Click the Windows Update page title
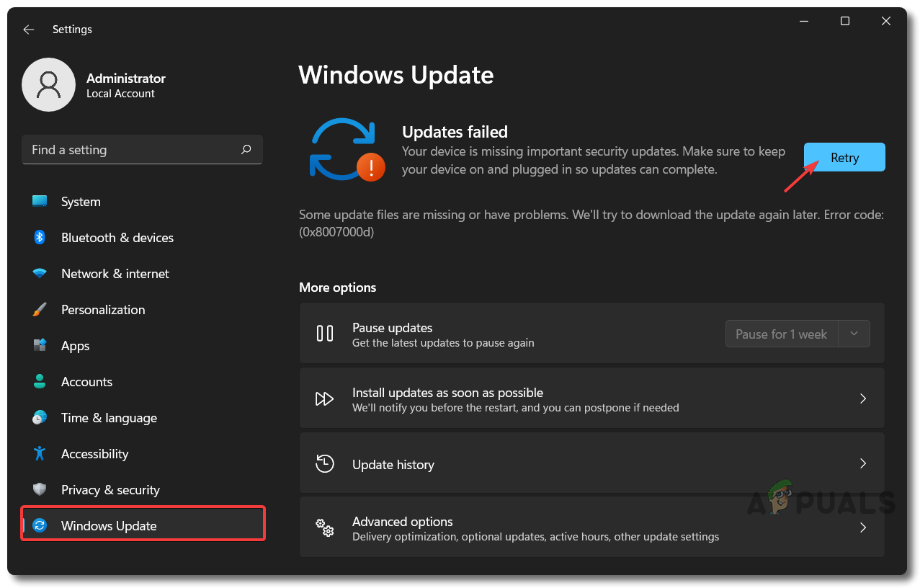This screenshot has height=588, width=920. coord(396,75)
